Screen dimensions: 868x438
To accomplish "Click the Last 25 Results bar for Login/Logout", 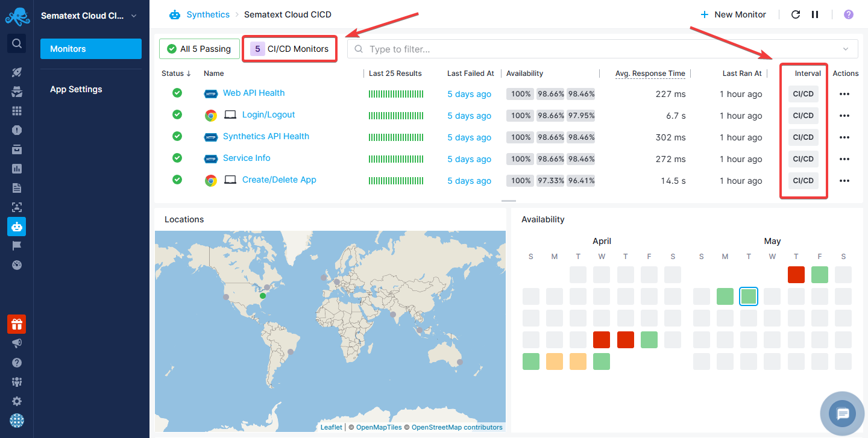I will (396, 116).
